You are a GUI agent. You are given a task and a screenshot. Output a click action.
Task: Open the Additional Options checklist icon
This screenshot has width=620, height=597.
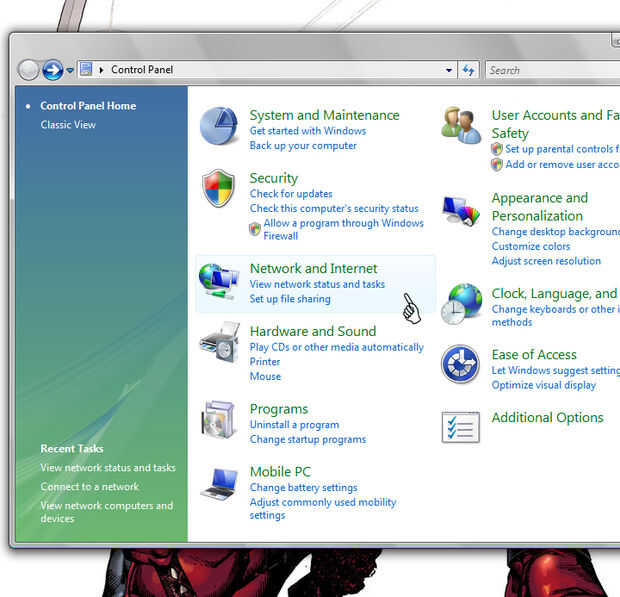click(x=461, y=427)
